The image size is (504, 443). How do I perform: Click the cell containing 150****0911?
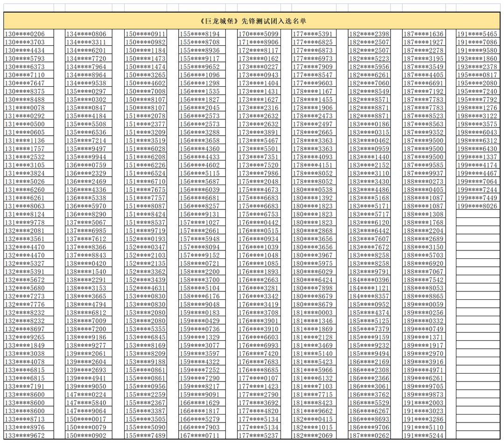[x=145, y=34]
